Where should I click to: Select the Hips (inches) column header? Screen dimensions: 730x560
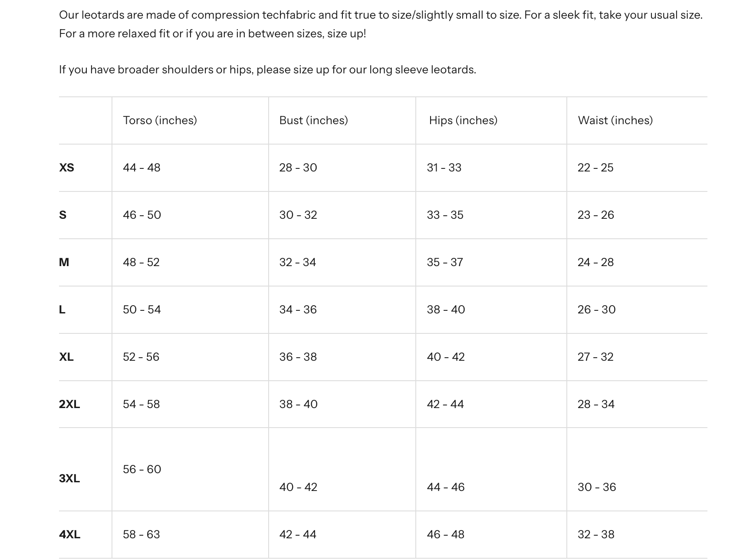tap(463, 120)
